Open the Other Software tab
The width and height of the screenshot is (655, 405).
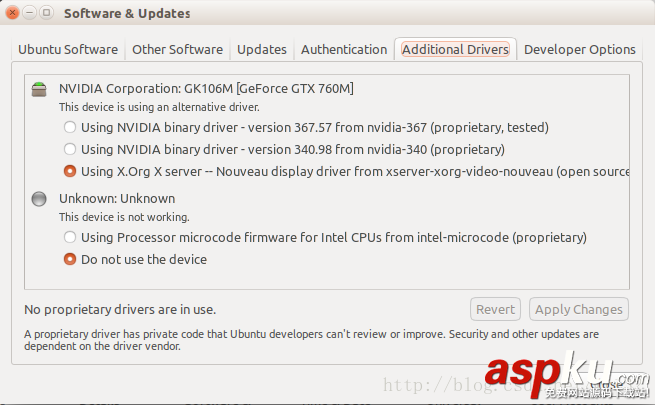point(177,49)
